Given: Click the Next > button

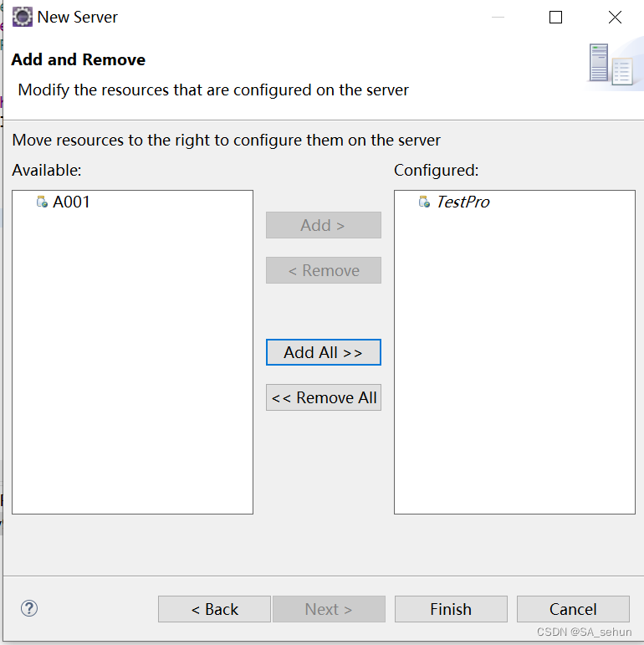Looking at the screenshot, I should click(x=329, y=609).
